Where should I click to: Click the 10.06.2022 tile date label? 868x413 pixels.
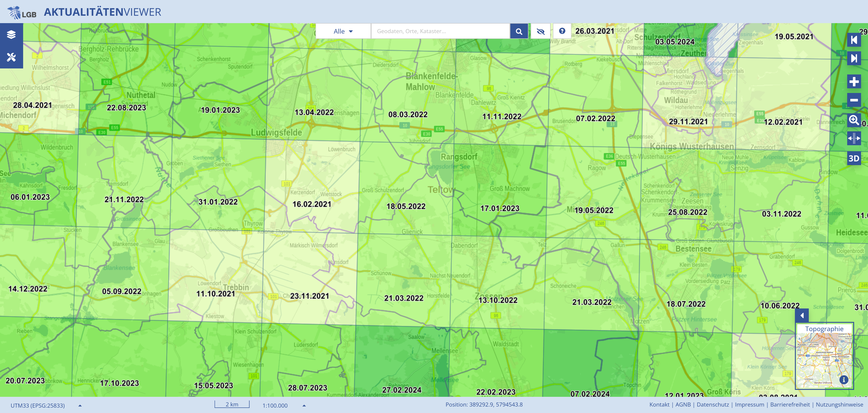pos(780,306)
